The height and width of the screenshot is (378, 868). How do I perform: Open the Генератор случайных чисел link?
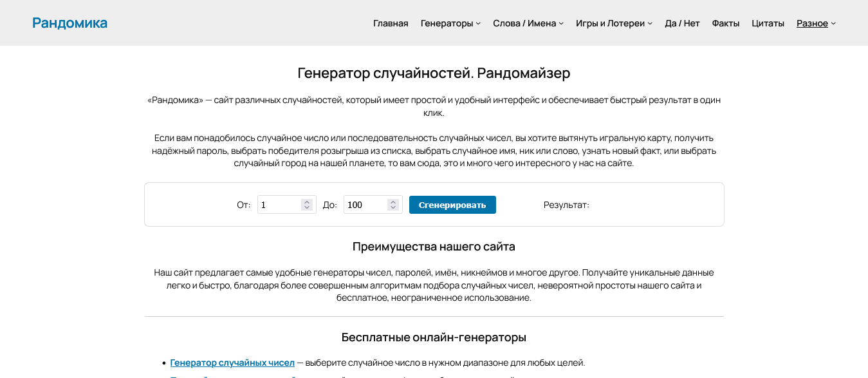click(x=232, y=363)
